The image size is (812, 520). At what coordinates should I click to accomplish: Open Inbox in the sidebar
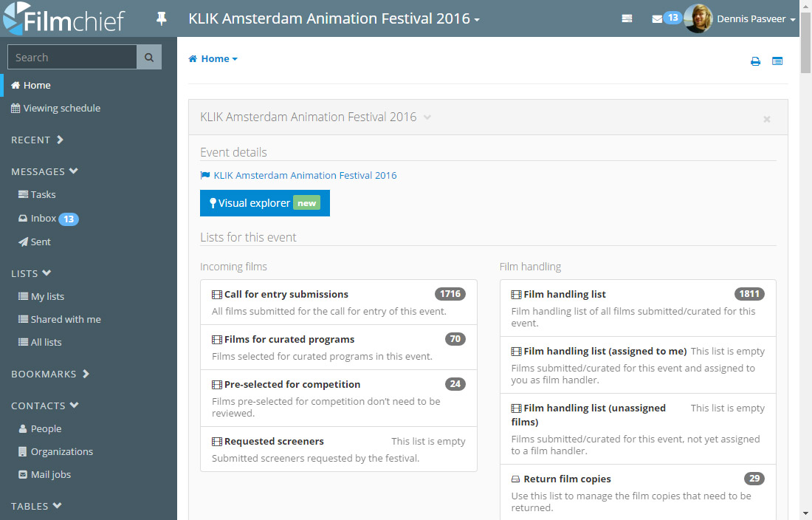[x=44, y=219]
